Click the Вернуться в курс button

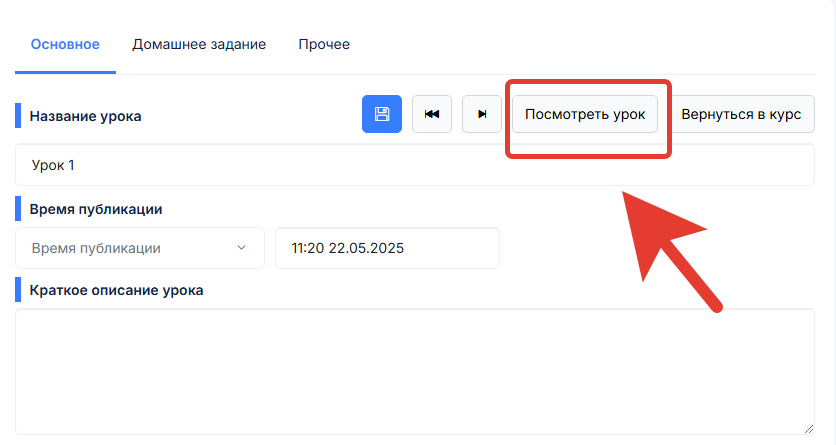click(x=741, y=114)
